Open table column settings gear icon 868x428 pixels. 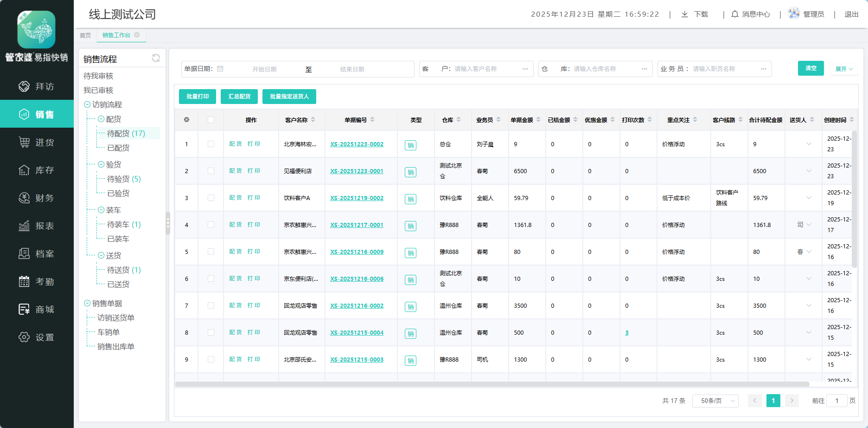pos(186,120)
